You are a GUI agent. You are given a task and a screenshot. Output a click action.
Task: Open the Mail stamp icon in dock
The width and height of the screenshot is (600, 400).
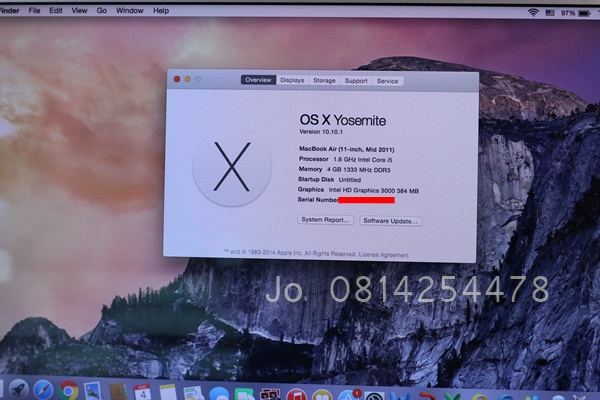(x=93, y=391)
